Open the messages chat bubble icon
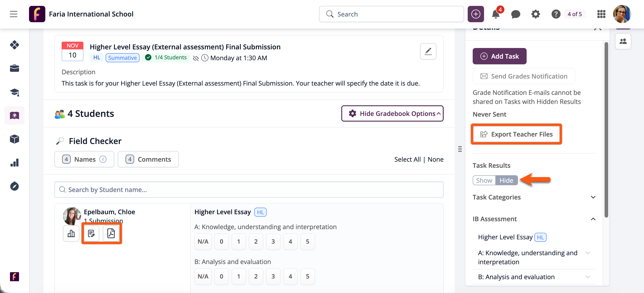This screenshot has width=644, height=293. 515,14
